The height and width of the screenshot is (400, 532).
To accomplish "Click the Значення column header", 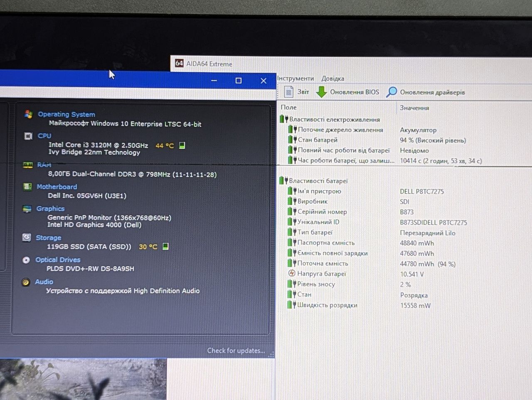I will point(414,108).
